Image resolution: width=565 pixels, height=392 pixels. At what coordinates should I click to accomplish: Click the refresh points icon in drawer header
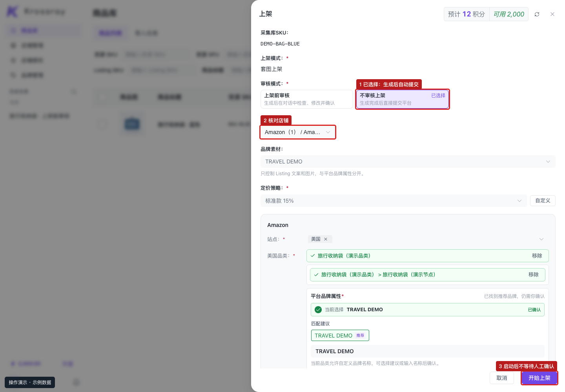point(537,14)
